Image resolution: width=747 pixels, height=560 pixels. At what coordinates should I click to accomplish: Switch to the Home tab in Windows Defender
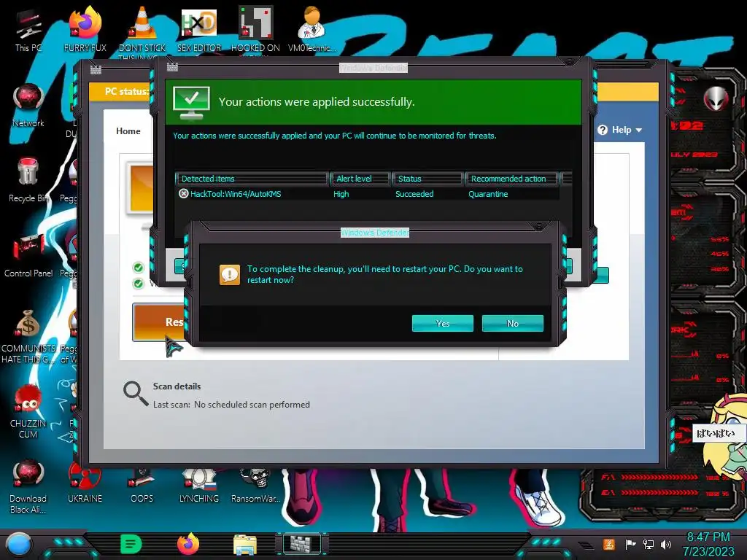[x=128, y=131]
